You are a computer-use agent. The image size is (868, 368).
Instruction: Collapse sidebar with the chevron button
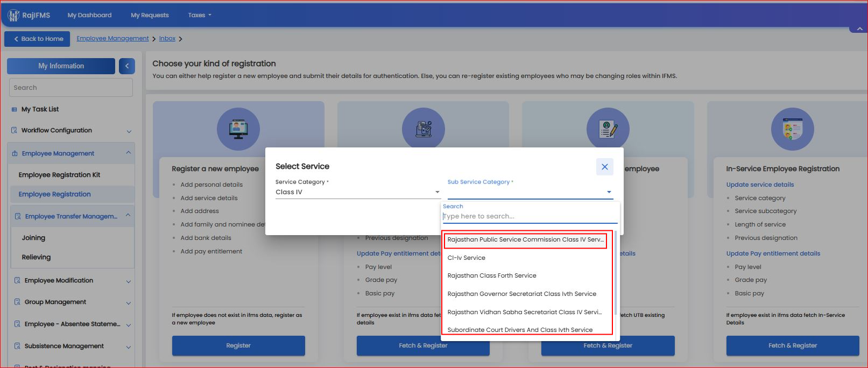point(127,66)
